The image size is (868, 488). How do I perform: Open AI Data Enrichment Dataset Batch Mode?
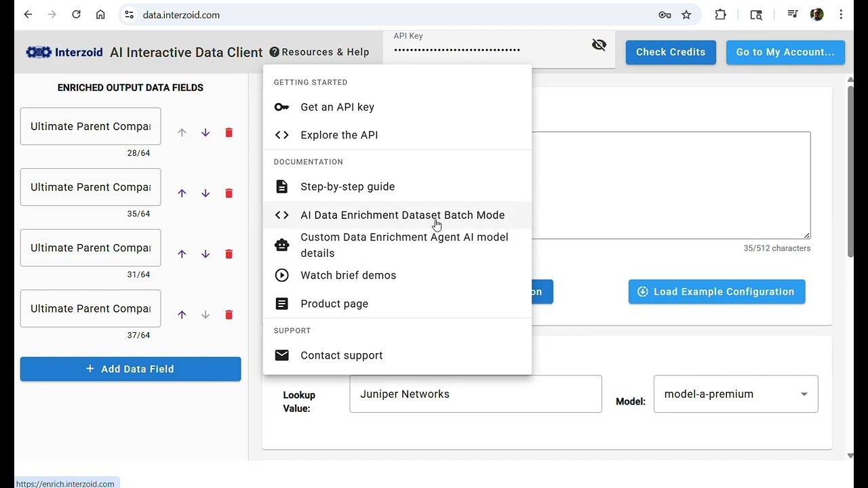(x=397, y=215)
